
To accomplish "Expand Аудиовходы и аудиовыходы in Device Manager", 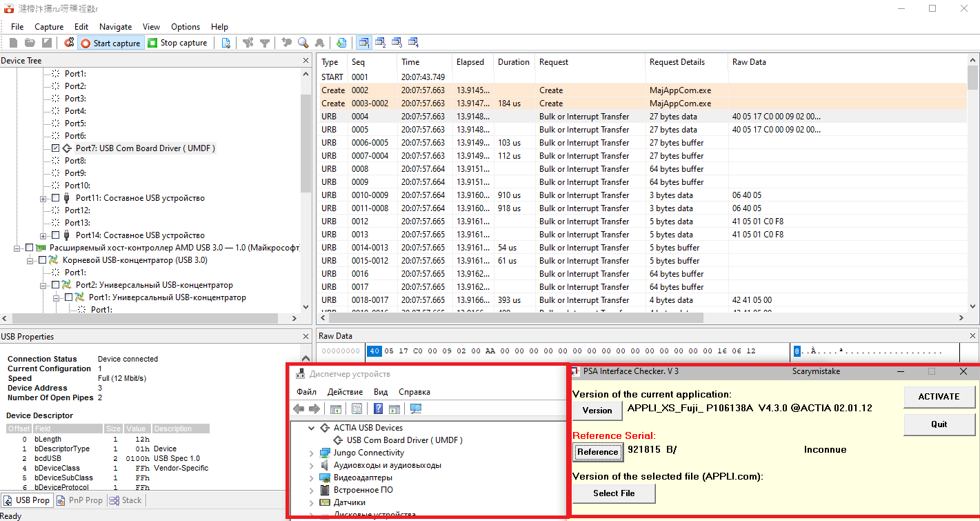I will (x=313, y=466).
